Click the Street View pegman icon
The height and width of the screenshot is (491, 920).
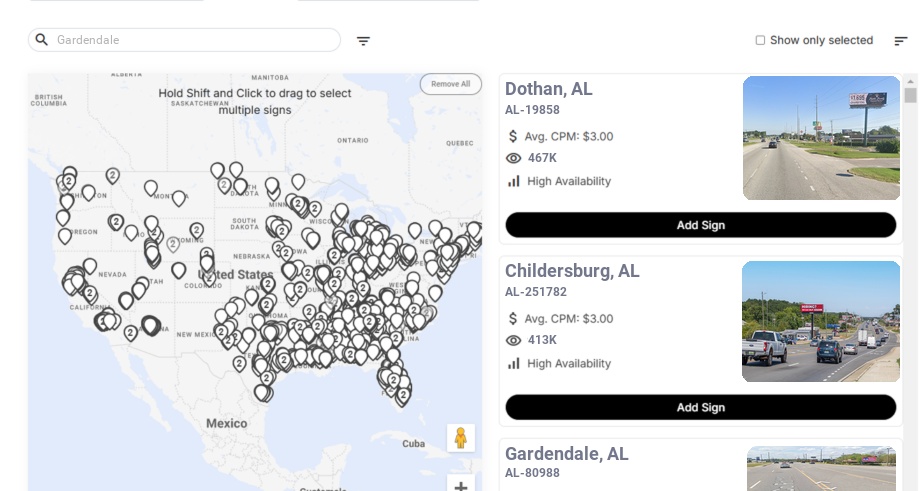[461, 438]
